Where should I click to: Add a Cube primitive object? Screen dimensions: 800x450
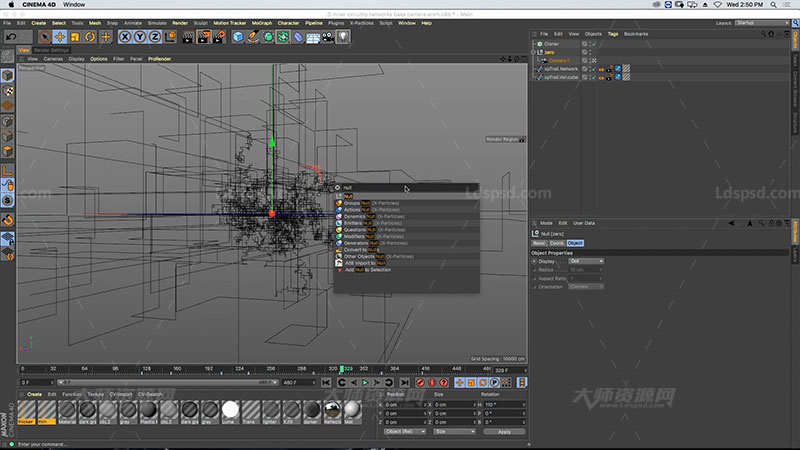point(238,37)
